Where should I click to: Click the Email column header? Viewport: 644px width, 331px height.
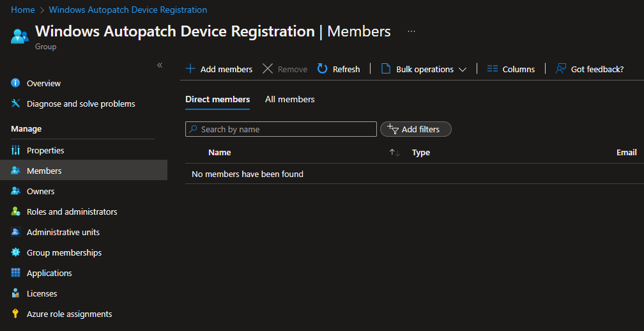click(x=626, y=152)
